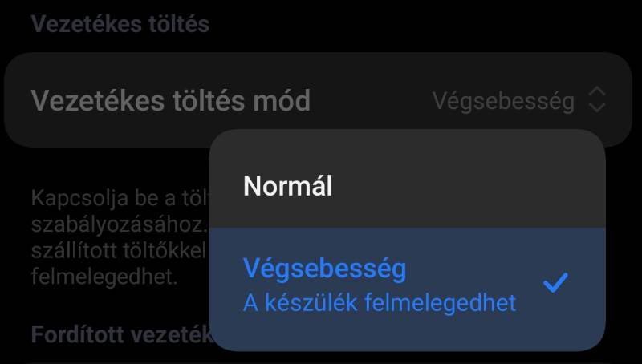Image resolution: width=642 pixels, height=364 pixels.
Task: Open the Vezetékes töltés mód dropdown
Action: tap(318, 100)
